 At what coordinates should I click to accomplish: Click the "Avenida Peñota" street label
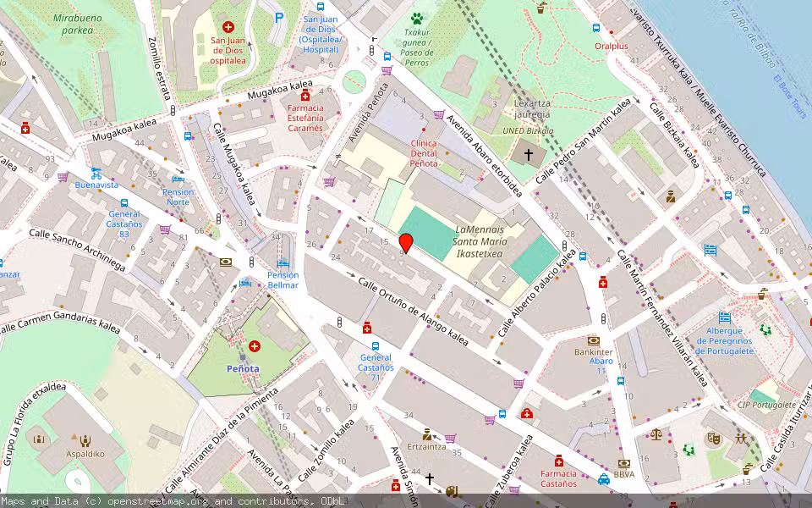point(369,113)
